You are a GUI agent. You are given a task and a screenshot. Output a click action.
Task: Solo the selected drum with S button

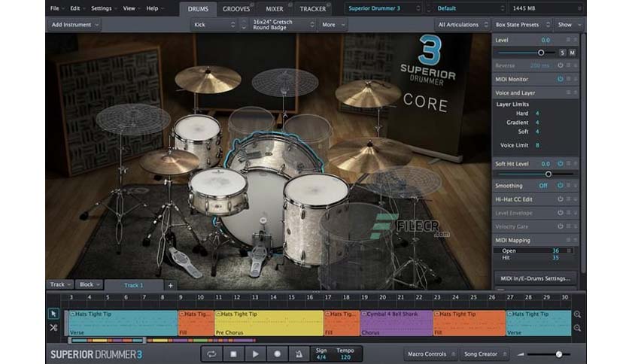click(x=562, y=53)
